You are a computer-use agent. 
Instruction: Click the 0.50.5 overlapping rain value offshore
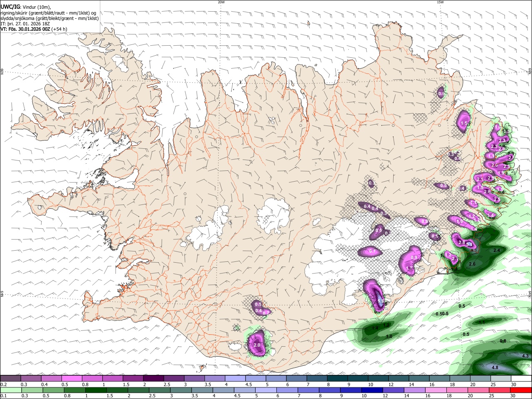442,313
